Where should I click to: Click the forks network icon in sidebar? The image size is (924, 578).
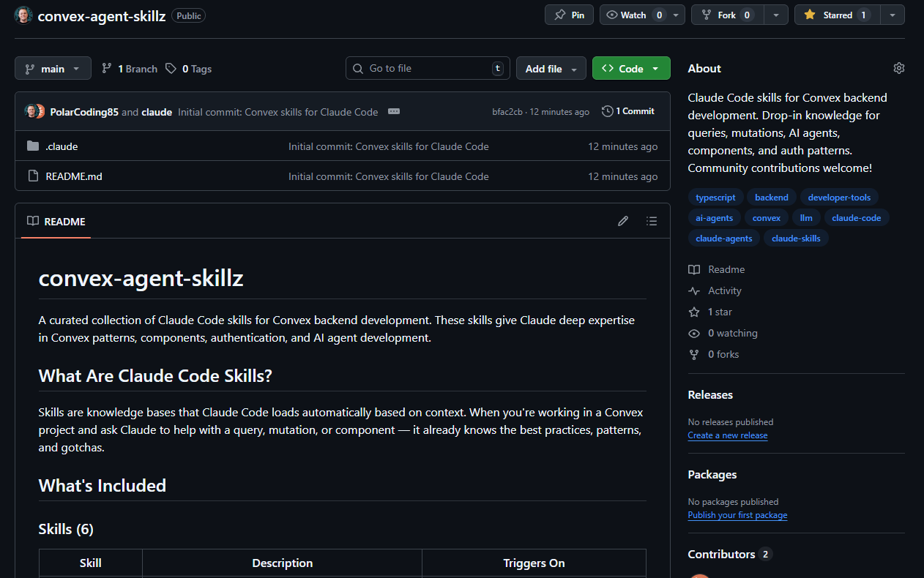(693, 354)
